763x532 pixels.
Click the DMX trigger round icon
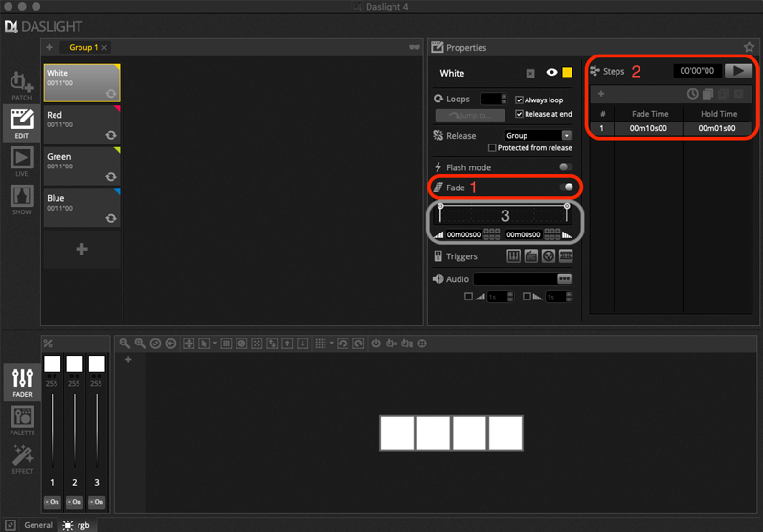click(549, 255)
